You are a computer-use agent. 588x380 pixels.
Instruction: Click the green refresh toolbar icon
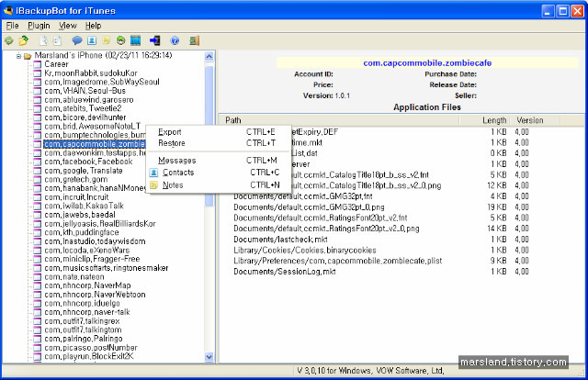click(9, 40)
